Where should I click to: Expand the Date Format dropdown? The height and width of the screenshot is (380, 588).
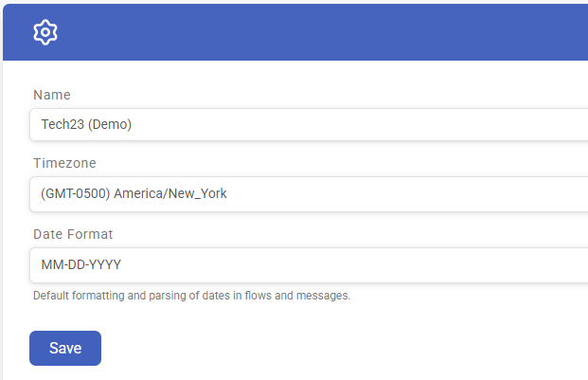(309, 264)
